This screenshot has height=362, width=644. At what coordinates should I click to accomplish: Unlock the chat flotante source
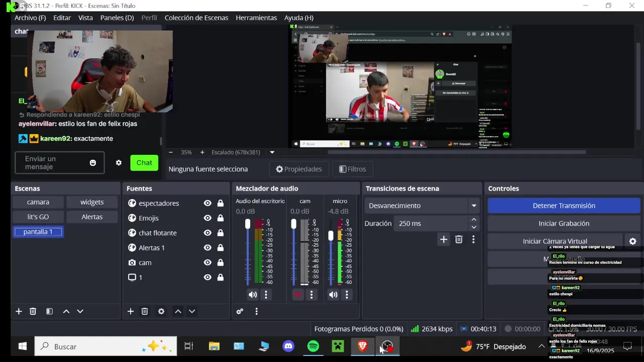pyautogui.click(x=220, y=233)
